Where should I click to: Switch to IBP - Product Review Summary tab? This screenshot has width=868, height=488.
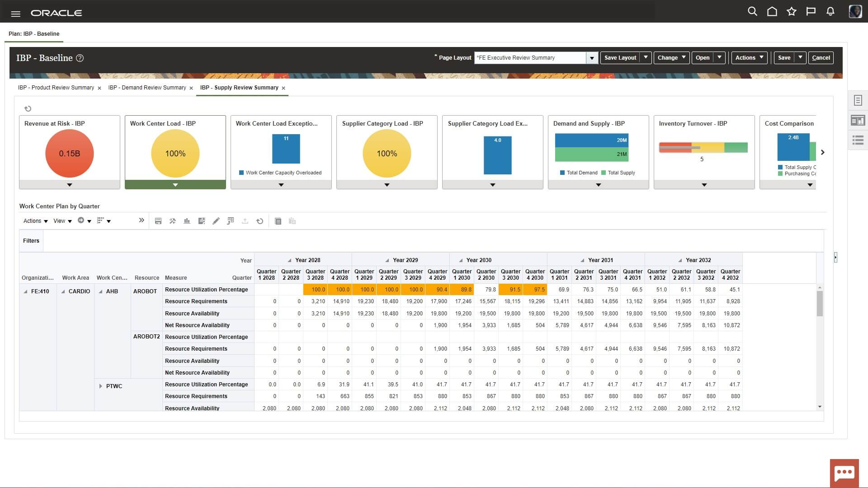[56, 88]
